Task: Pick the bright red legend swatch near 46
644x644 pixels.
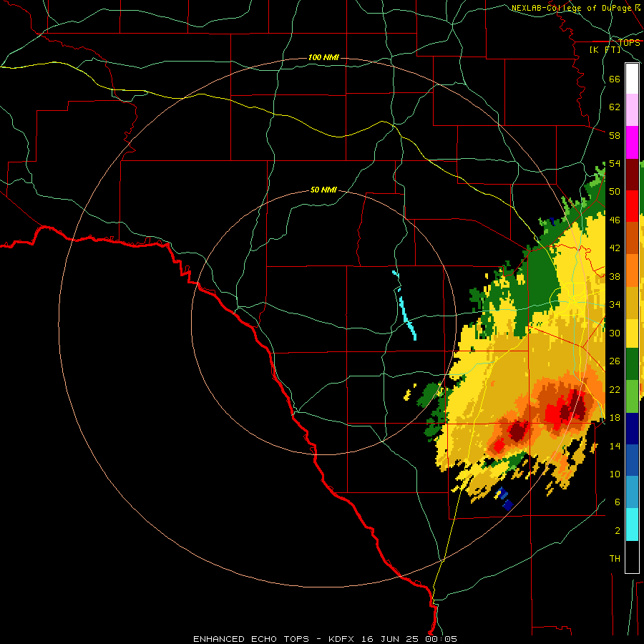Action: [x=632, y=206]
